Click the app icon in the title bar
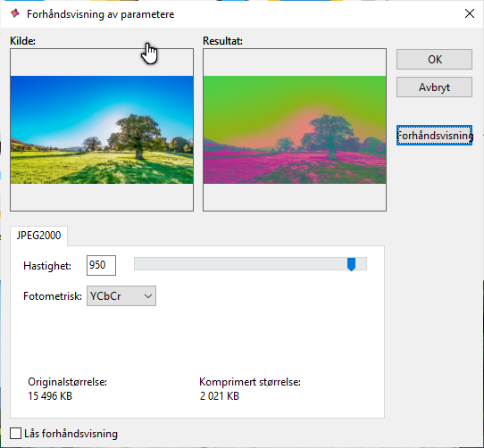Image resolution: width=484 pixels, height=448 pixels. pyautogui.click(x=14, y=13)
